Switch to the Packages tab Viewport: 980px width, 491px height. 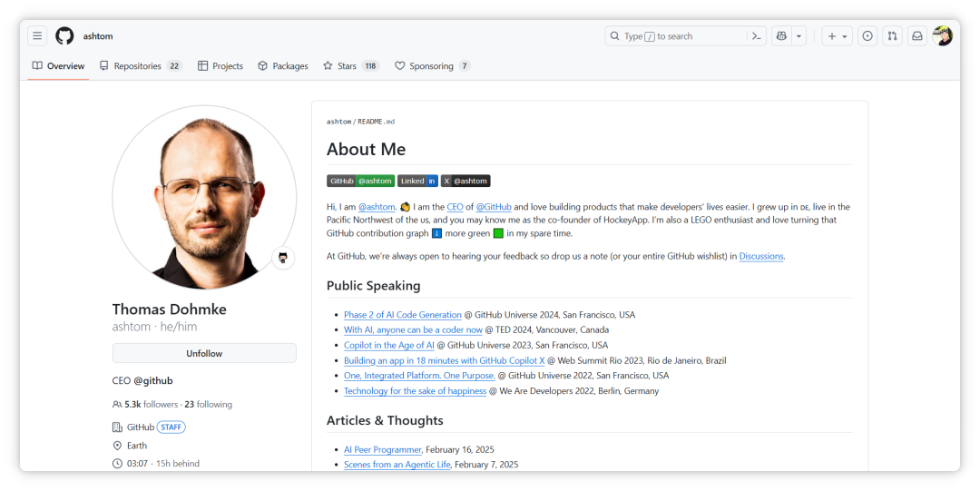coord(283,65)
